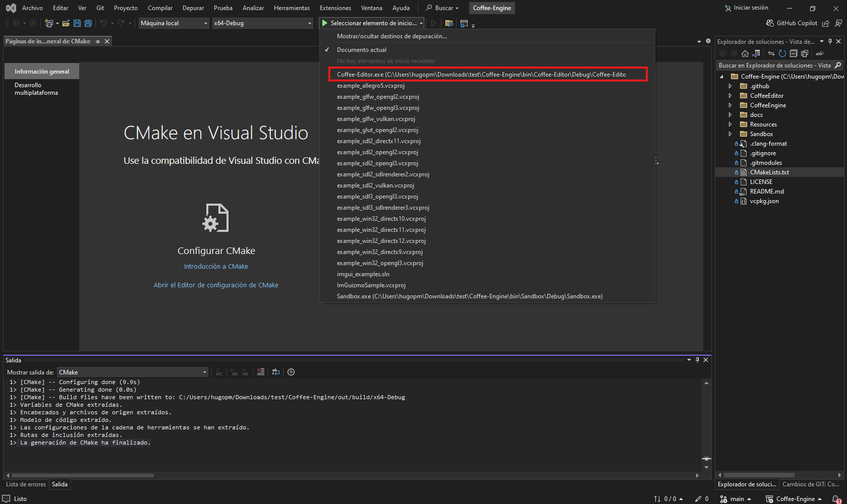The image size is (847, 504).
Task: Click the Output panel clock timestamp icon
Action: tap(291, 372)
